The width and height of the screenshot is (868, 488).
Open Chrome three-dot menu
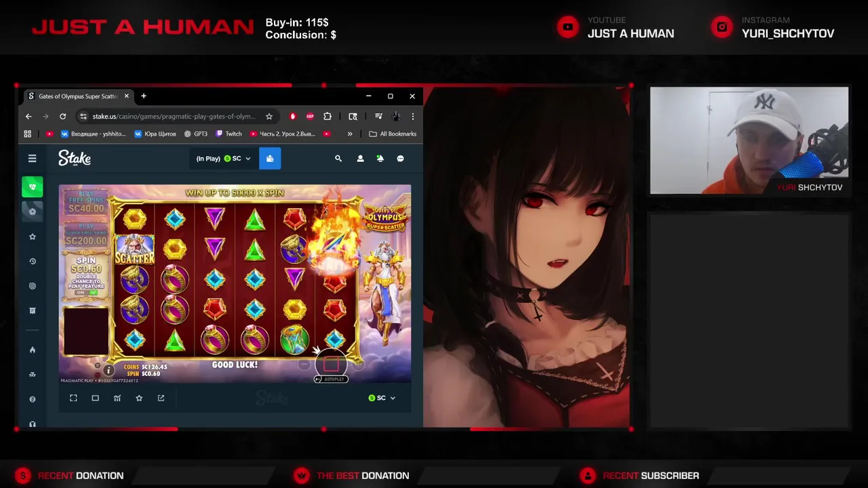click(x=412, y=117)
